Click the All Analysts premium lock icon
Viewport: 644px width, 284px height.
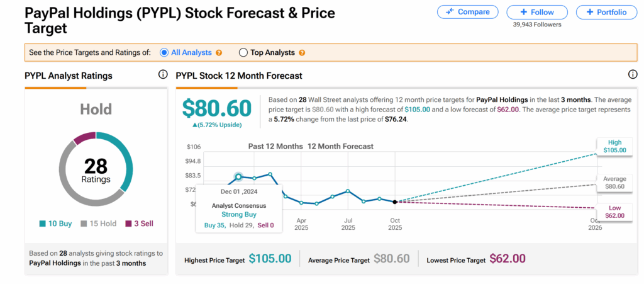[x=219, y=53]
